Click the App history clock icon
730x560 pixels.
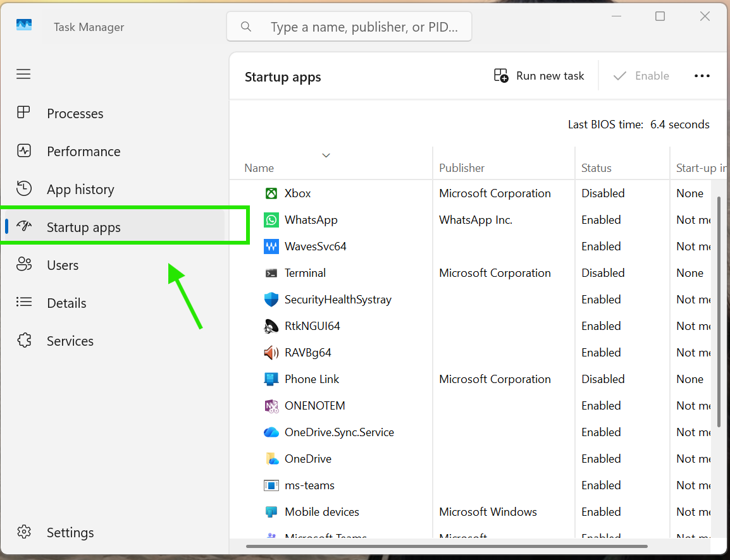tap(24, 188)
